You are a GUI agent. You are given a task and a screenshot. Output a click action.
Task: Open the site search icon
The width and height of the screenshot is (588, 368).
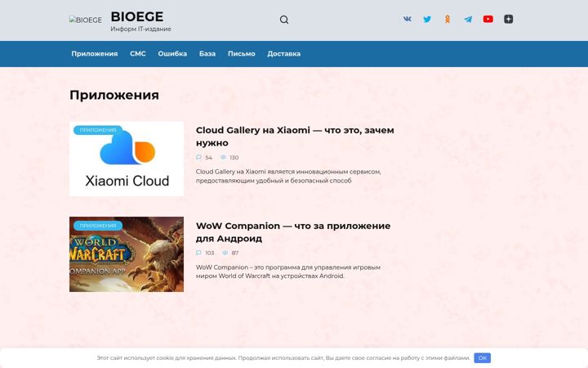tap(284, 20)
